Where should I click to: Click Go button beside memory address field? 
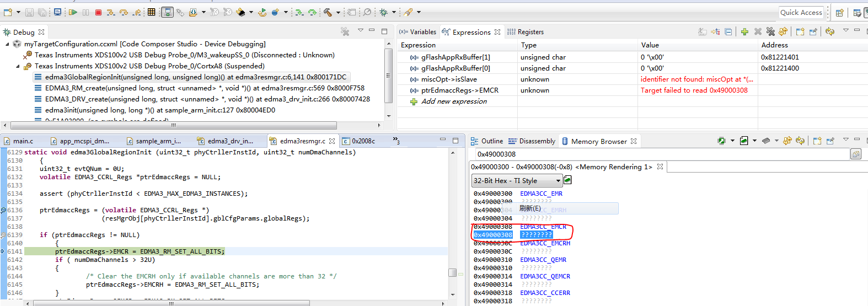click(x=856, y=154)
